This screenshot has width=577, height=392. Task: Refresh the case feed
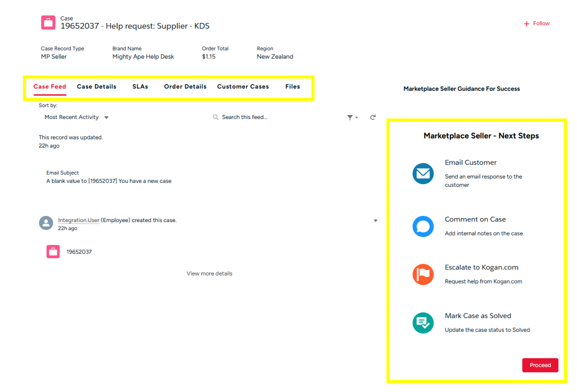(x=372, y=117)
